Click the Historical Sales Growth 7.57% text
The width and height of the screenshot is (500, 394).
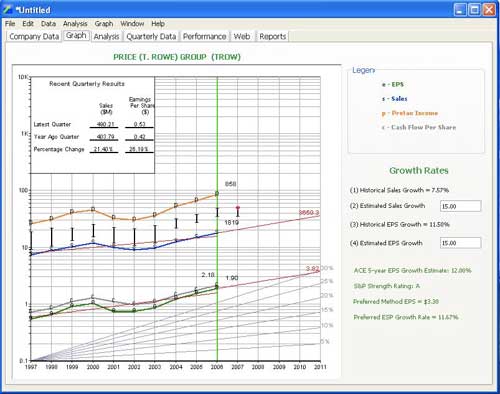pos(399,190)
